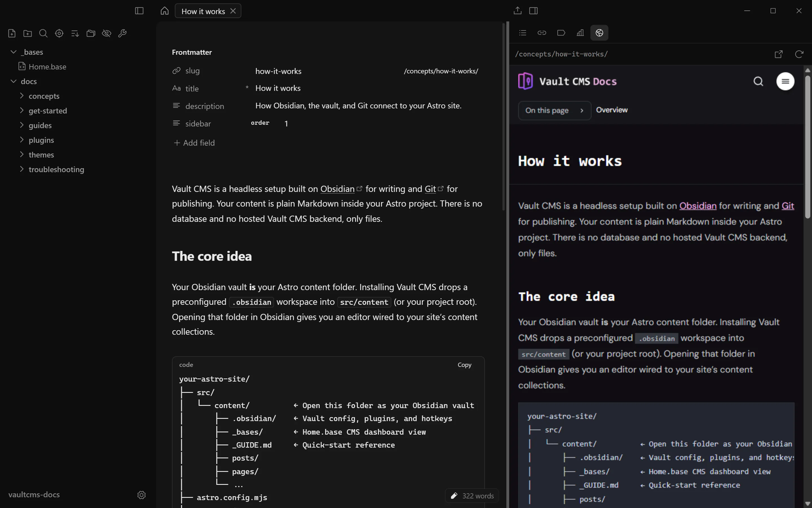Toggle the right sidebar panel icon

[533, 11]
